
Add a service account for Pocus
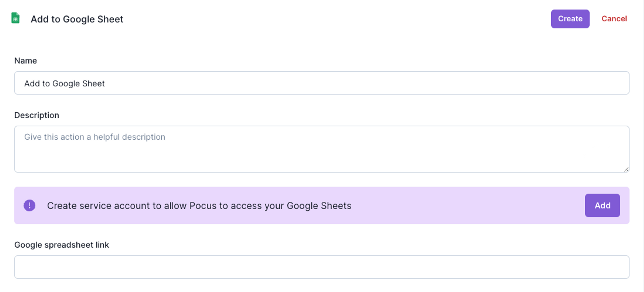pos(602,205)
